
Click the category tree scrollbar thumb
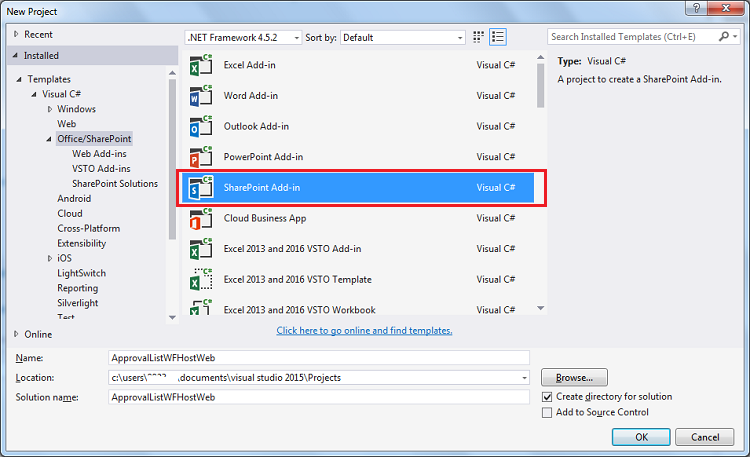point(172,159)
